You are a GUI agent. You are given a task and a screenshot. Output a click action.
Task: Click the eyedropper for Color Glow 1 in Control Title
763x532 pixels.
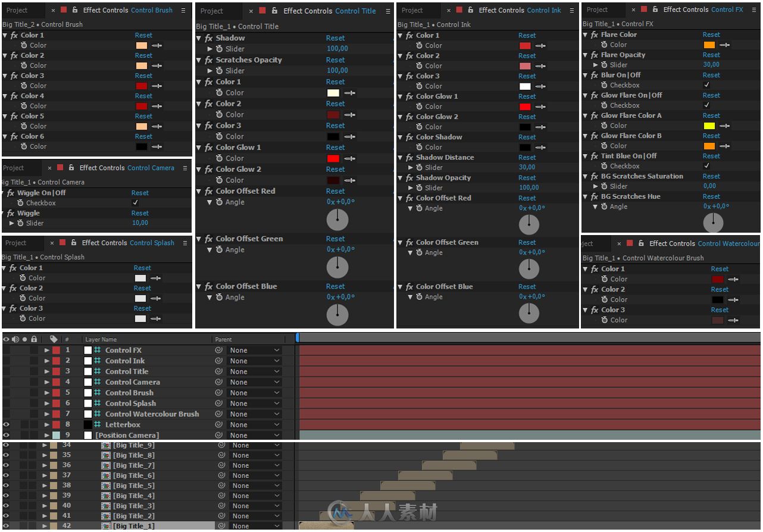coord(349,158)
